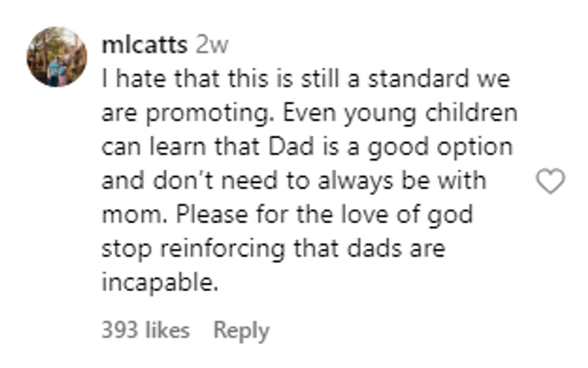Image resolution: width=588 pixels, height=368 pixels.
Task: Reply to the mlcatts comment
Action: point(241,330)
